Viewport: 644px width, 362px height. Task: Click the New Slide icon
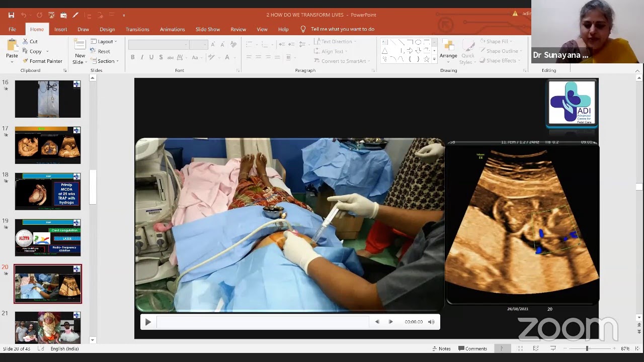80,45
